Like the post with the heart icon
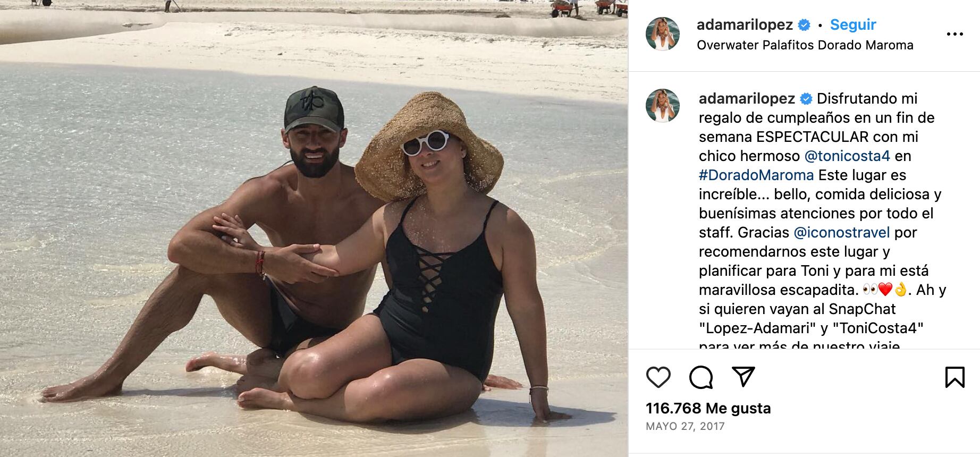 [658, 377]
